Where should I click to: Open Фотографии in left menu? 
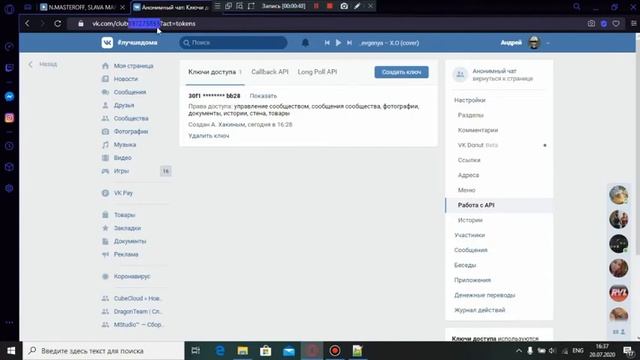(x=131, y=131)
